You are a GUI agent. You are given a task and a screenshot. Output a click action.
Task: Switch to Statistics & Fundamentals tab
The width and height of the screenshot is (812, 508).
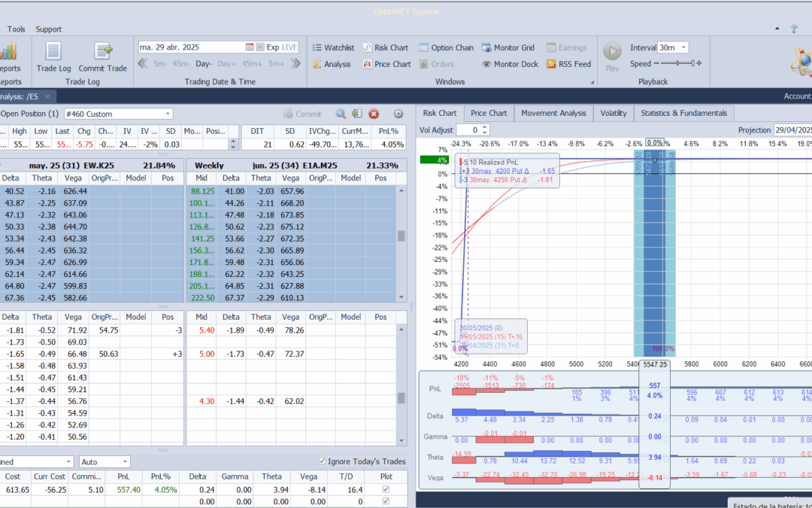[x=683, y=113]
